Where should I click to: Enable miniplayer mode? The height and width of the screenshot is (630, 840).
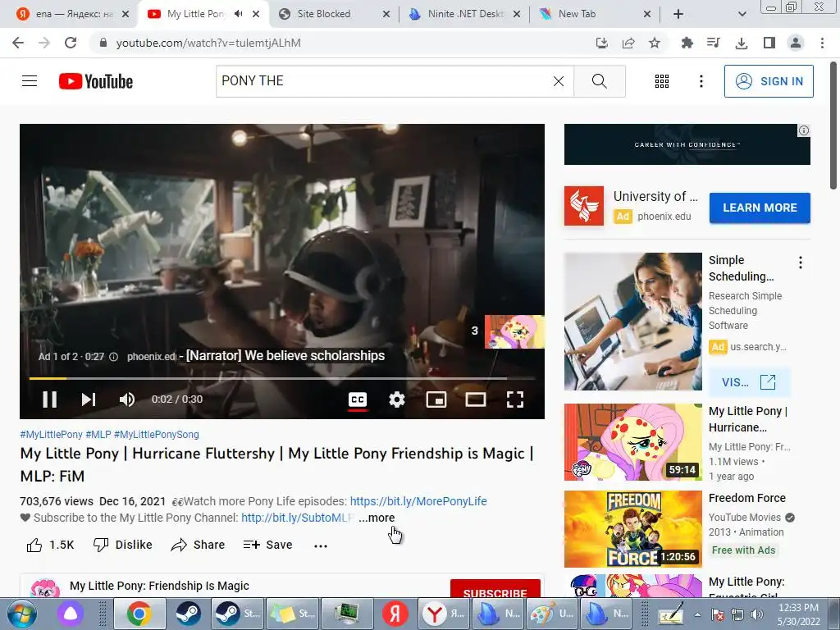click(436, 399)
